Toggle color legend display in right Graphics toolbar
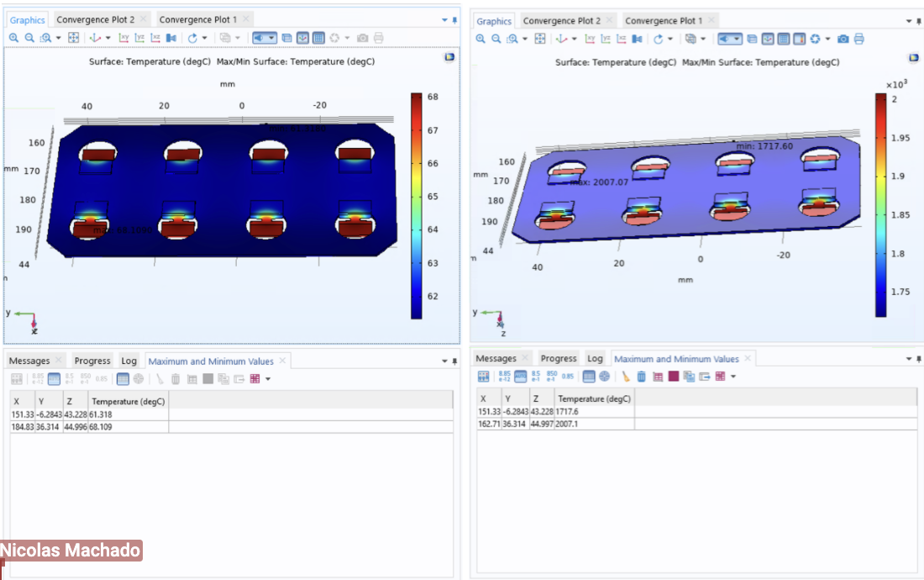 (x=799, y=39)
